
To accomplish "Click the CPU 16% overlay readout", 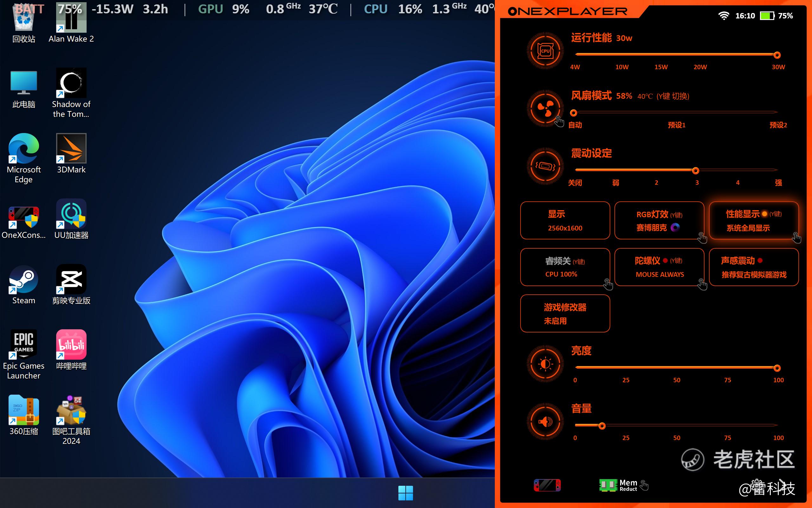I will 393,9.
